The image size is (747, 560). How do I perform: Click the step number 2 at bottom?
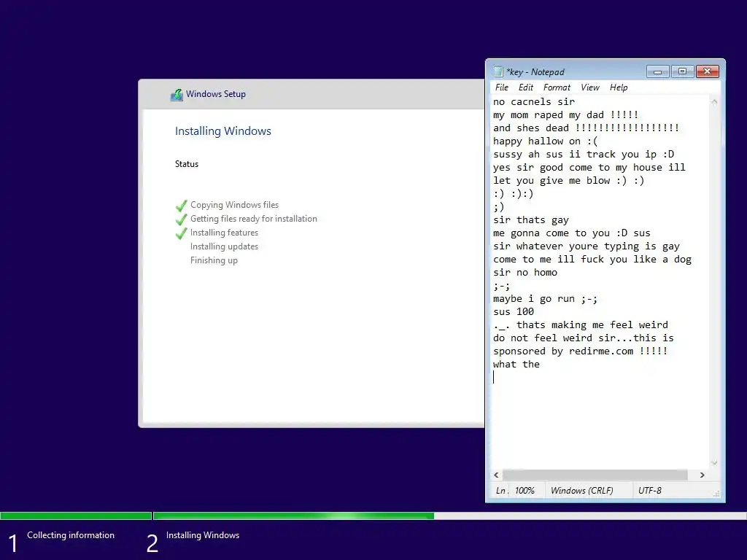pyautogui.click(x=152, y=544)
